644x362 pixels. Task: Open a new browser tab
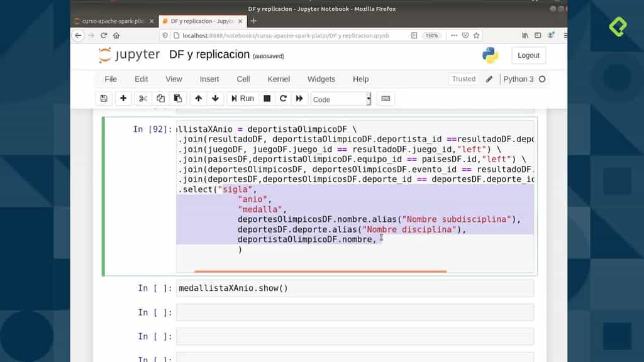click(x=253, y=21)
